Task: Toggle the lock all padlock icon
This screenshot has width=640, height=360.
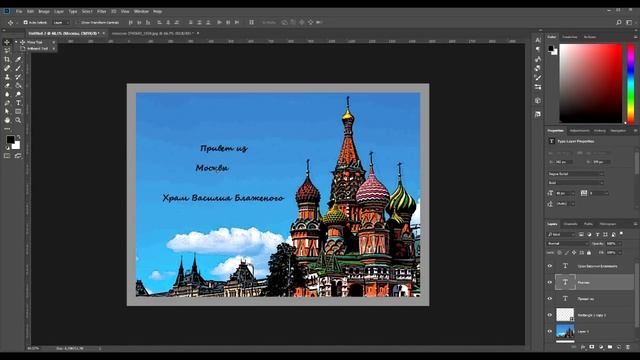Action: 589,253
